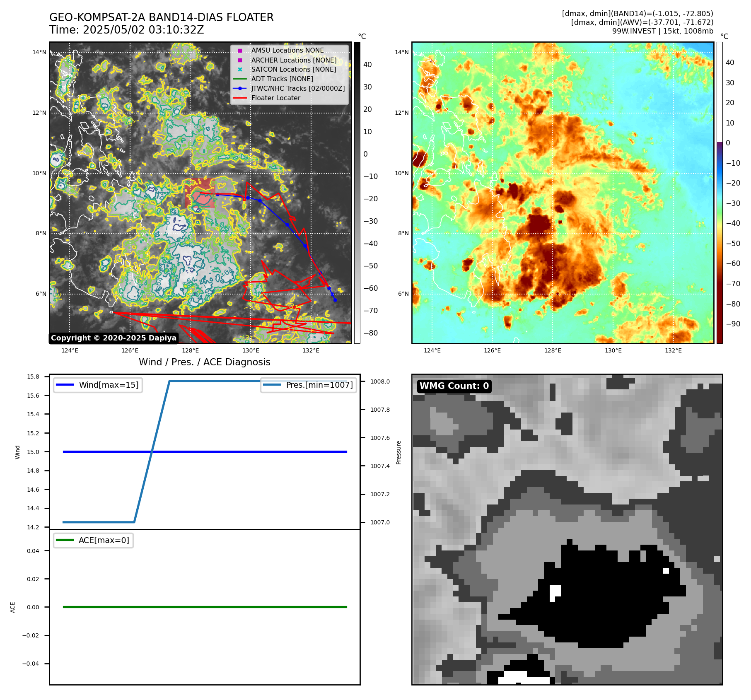Image resolution: width=751 pixels, height=700 pixels.
Task: Click the ACE[max=0] legend box
Action: (93, 540)
